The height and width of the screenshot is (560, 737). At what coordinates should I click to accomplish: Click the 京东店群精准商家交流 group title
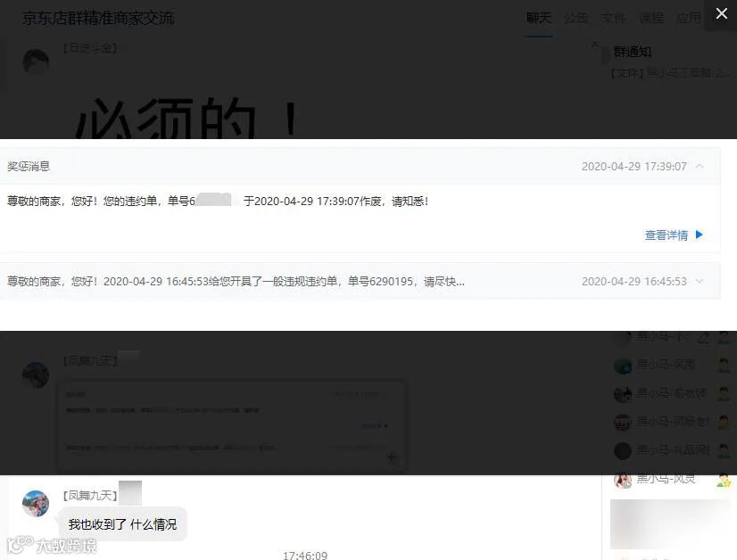click(x=98, y=18)
